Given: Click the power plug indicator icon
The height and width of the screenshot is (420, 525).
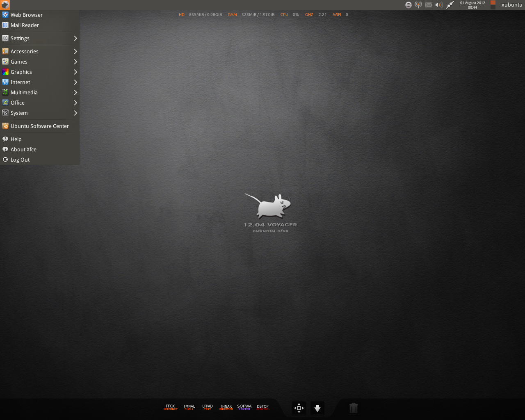Looking at the screenshot, I should tap(450, 5).
